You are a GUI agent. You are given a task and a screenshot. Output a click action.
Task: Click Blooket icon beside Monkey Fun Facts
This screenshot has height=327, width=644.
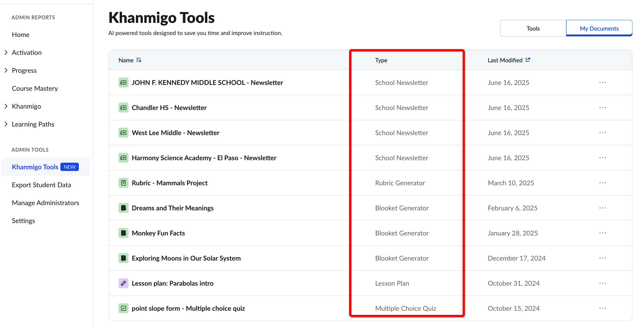pyautogui.click(x=123, y=233)
